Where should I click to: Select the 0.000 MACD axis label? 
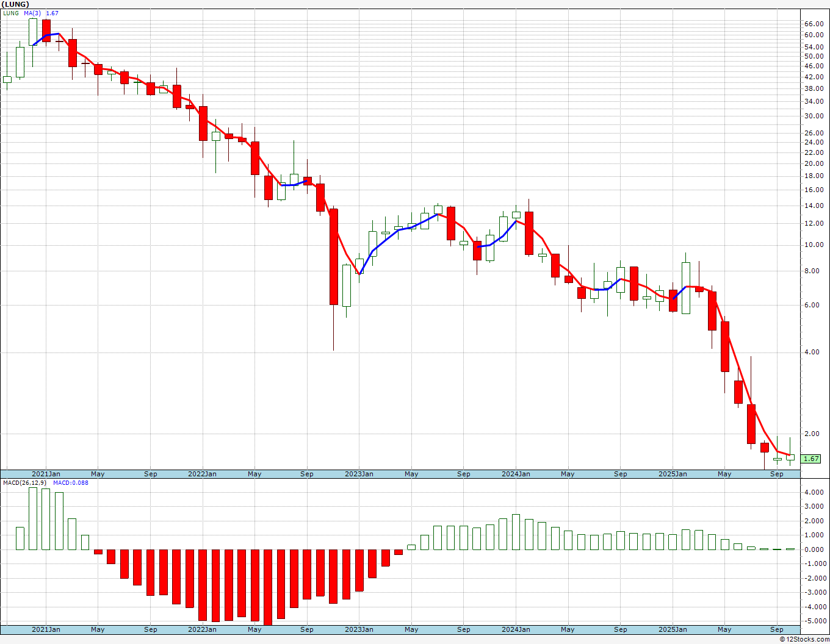[815, 549]
